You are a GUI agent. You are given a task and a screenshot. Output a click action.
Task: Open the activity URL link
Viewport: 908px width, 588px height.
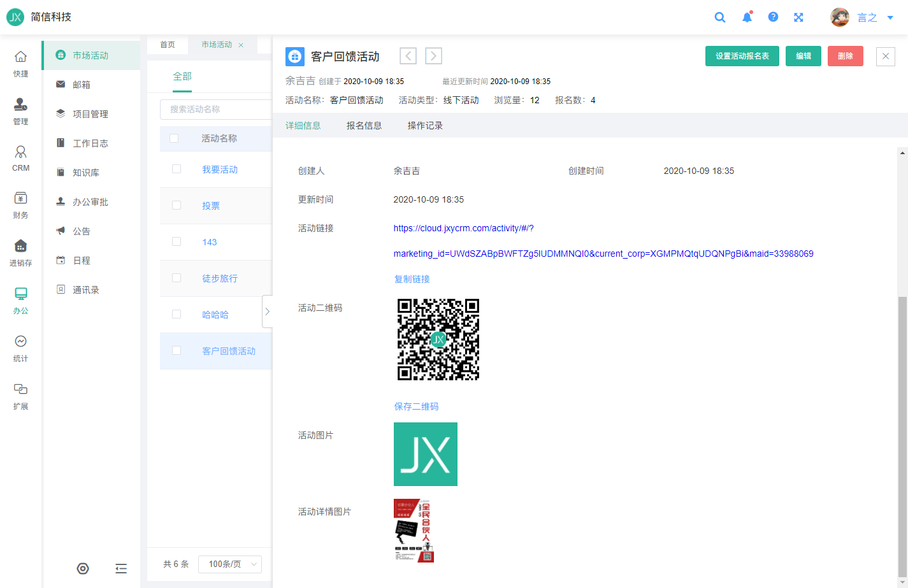pos(603,241)
